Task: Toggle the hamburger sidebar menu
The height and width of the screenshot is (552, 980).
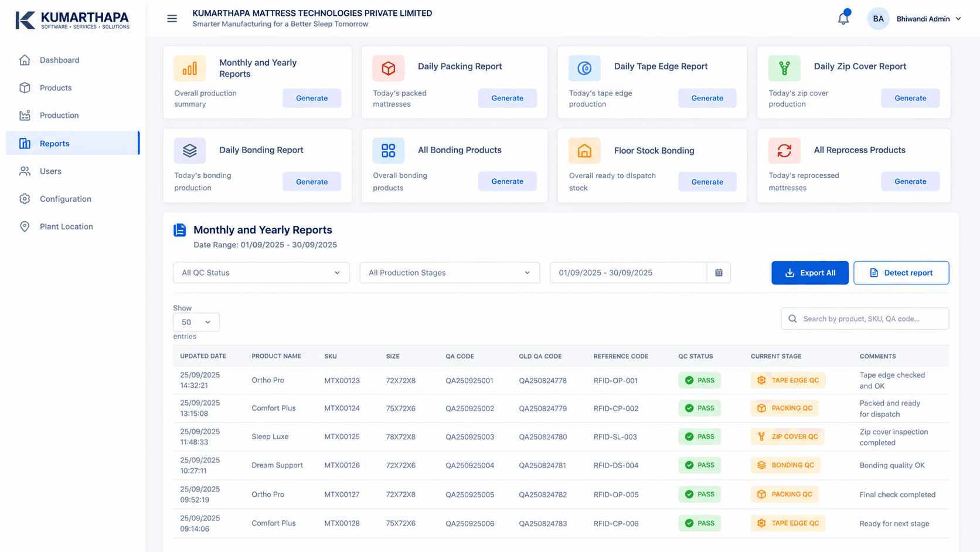Action: (x=172, y=19)
